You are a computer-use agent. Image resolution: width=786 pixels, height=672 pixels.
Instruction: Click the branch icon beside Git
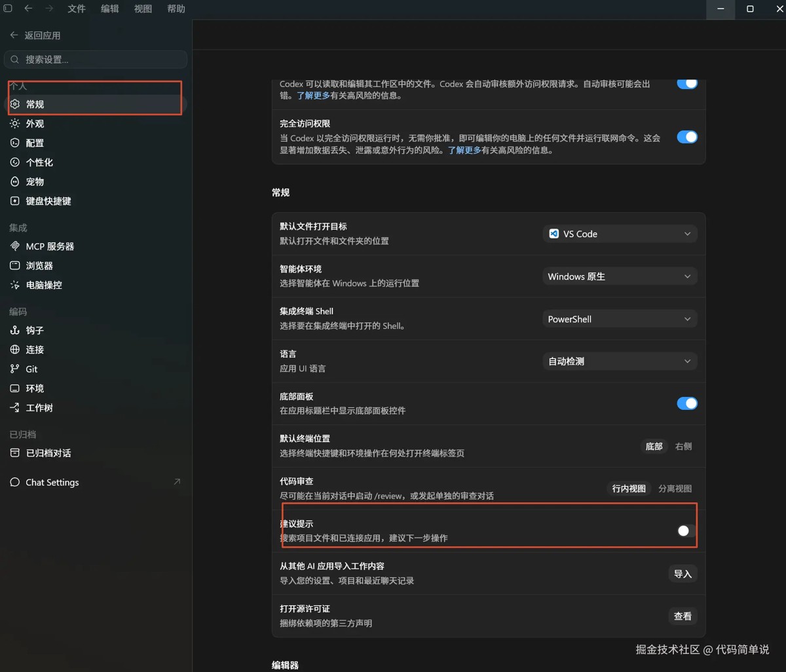(15, 369)
